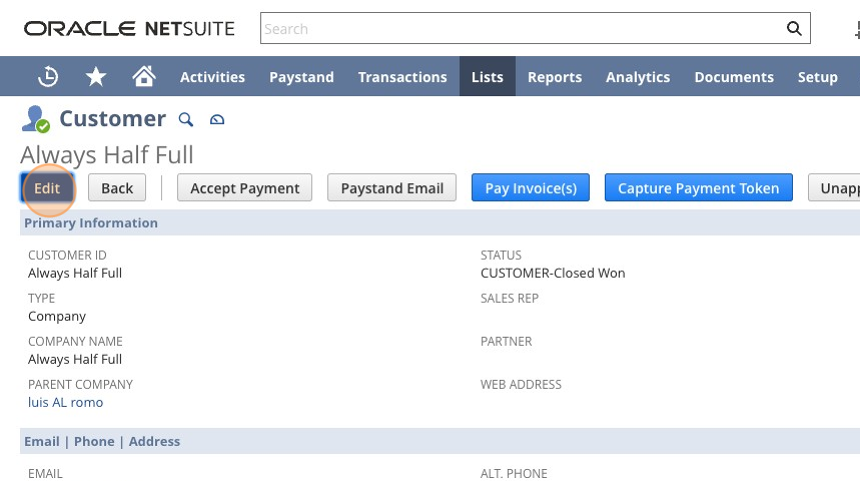Image resolution: width=860 pixels, height=481 pixels.
Task: Click Accept Payment button
Action: (245, 188)
